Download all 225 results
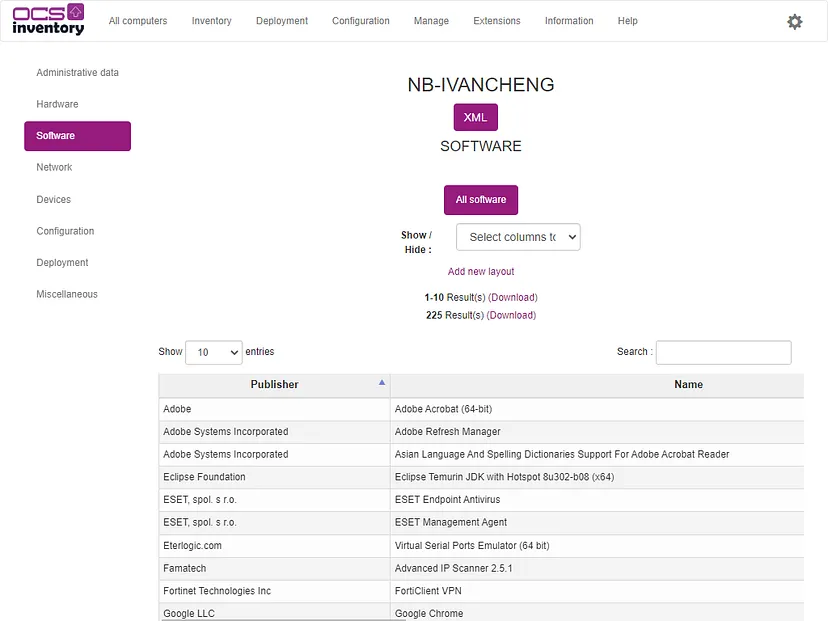The width and height of the screenshot is (828, 621). click(511, 315)
